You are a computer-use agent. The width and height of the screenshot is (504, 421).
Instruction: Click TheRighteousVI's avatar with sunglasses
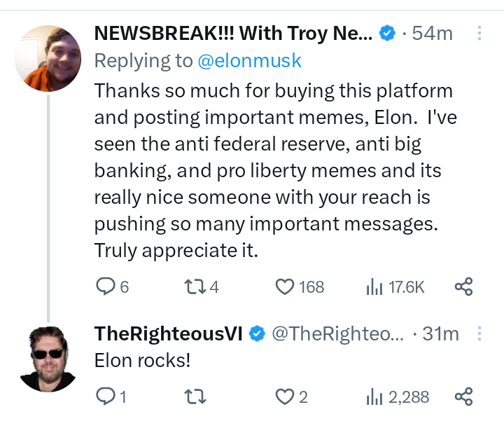[48, 358]
